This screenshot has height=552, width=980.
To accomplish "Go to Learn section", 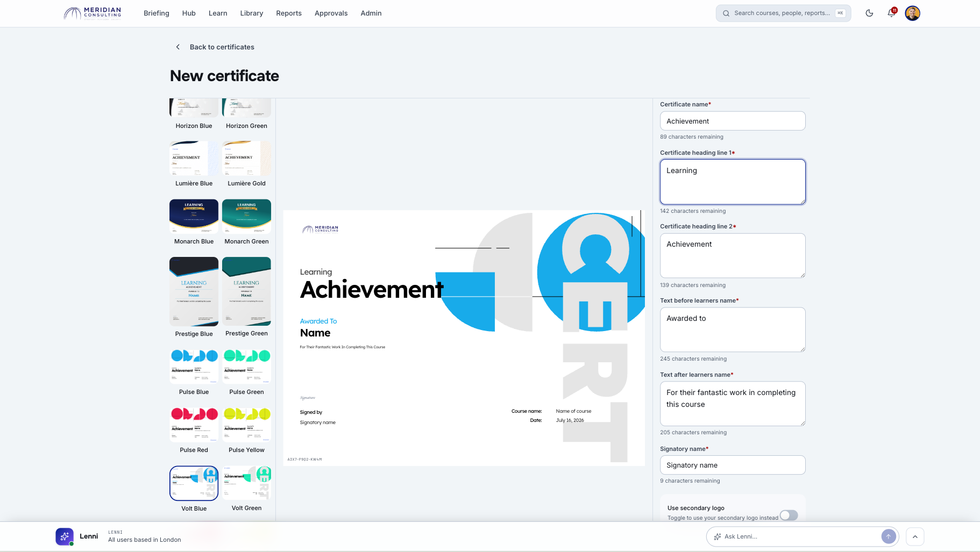I will [x=218, y=13].
